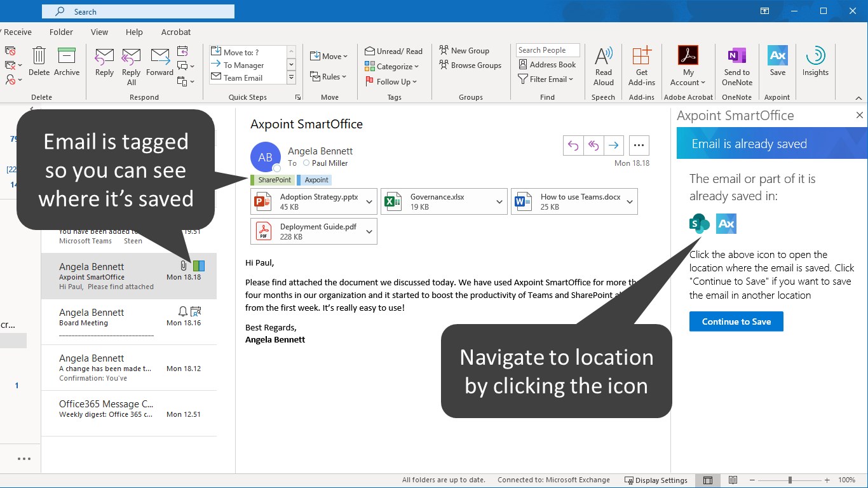Click the AB sender avatar
Screen dimensions: 868x488
tap(266, 157)
